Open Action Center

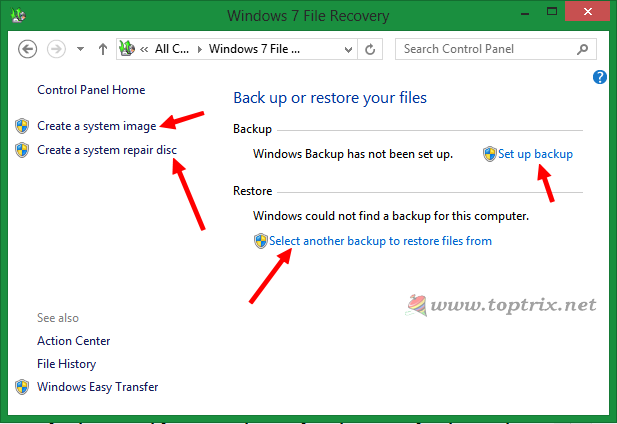pos(74,341)
